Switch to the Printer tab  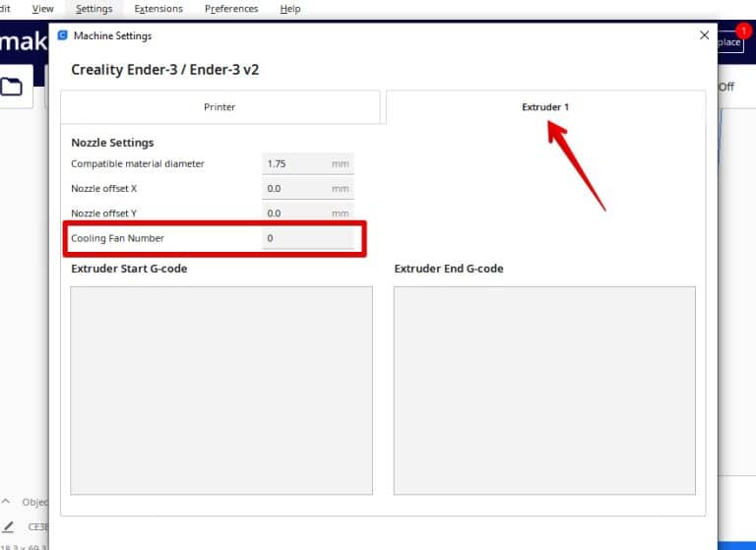click(x=220, y=107)
